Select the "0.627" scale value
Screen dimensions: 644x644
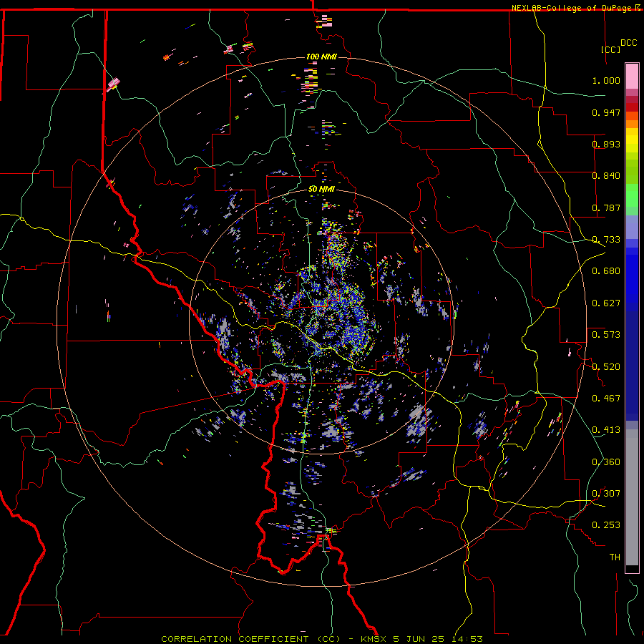[x=606, y=303]
